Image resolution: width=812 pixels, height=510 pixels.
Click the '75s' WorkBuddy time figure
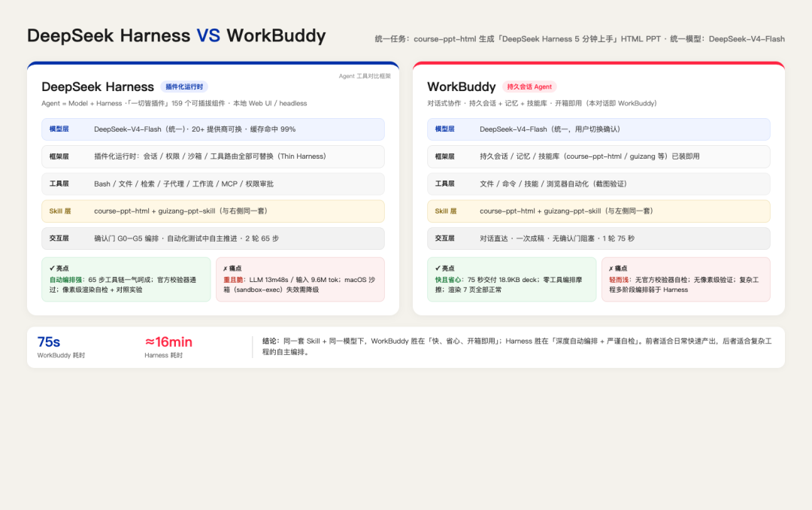pyautogui.click(x=49, y=342)
